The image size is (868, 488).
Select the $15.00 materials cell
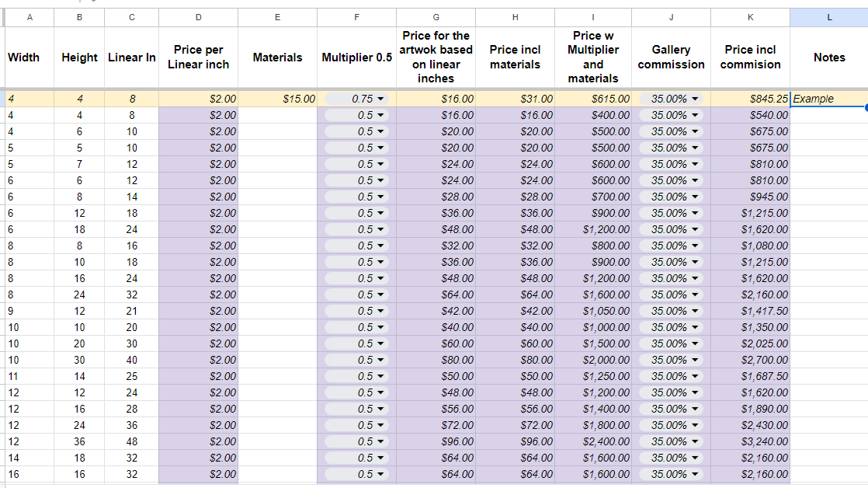point(277,99)
